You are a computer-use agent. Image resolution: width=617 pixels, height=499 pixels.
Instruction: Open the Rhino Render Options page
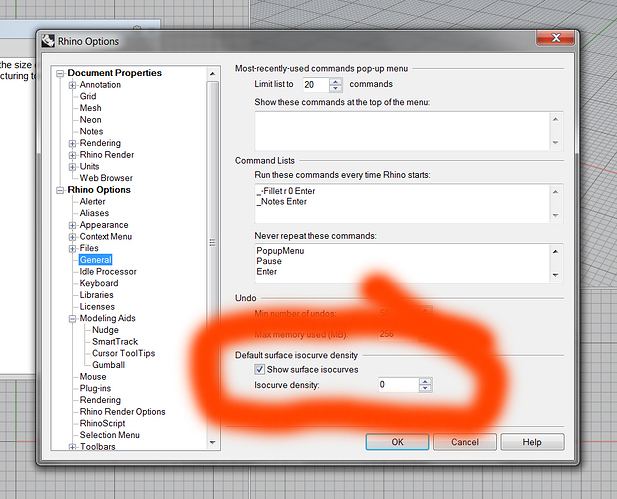(122, 412)
